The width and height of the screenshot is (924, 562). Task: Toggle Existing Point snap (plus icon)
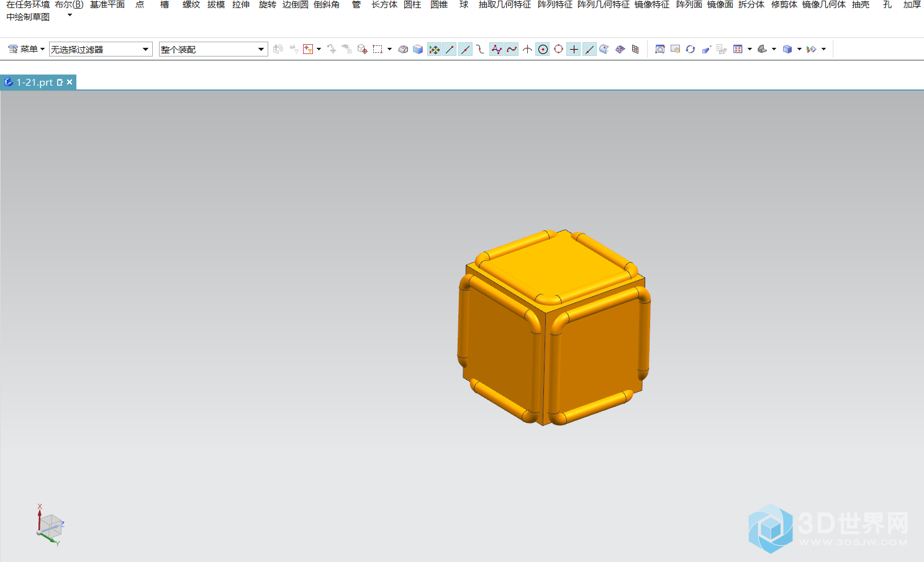coord(574,49)
